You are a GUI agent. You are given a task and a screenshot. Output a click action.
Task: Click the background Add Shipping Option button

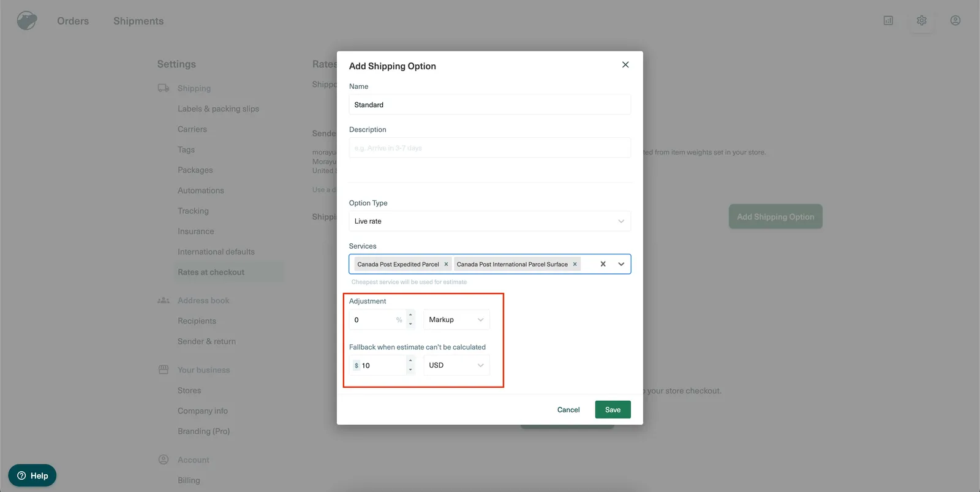pyautogui.click(x=775, y=217)
